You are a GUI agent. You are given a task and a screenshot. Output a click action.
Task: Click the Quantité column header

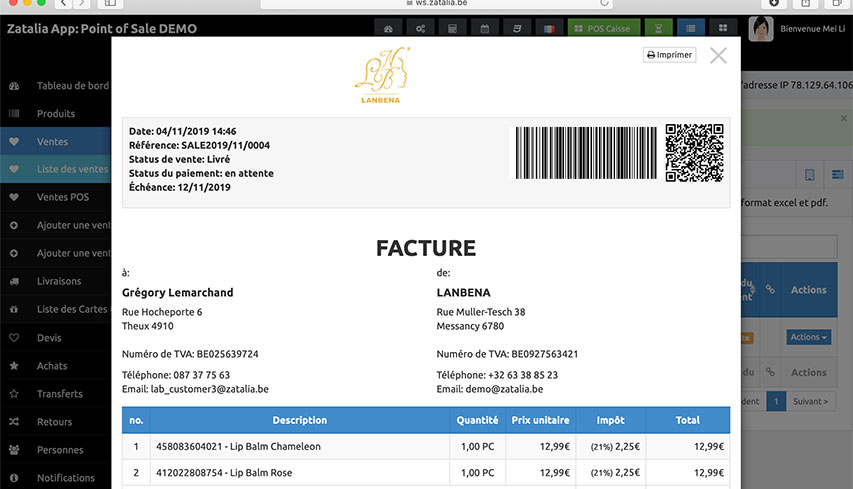click(x=477, y=420)
